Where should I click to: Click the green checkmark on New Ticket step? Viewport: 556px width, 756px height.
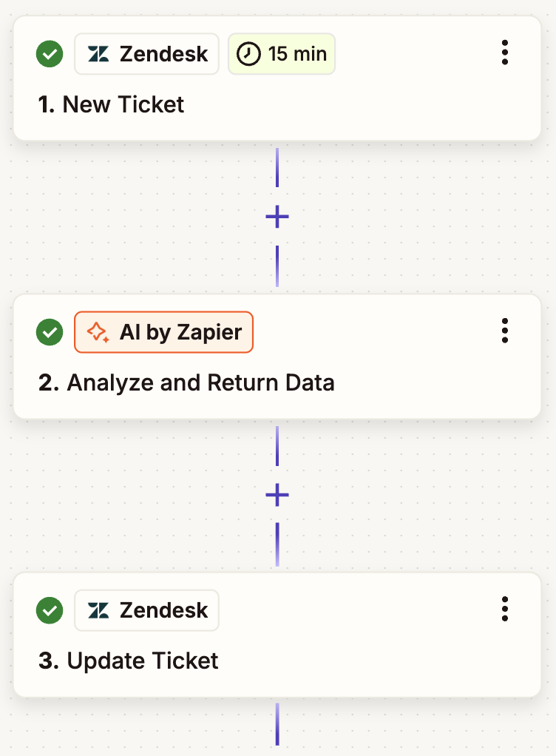coord(50,53)
